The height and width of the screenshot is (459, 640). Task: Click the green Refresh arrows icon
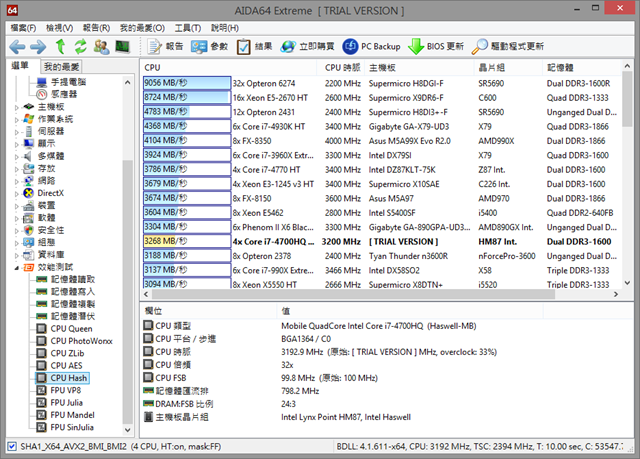[x=80, y=47]
